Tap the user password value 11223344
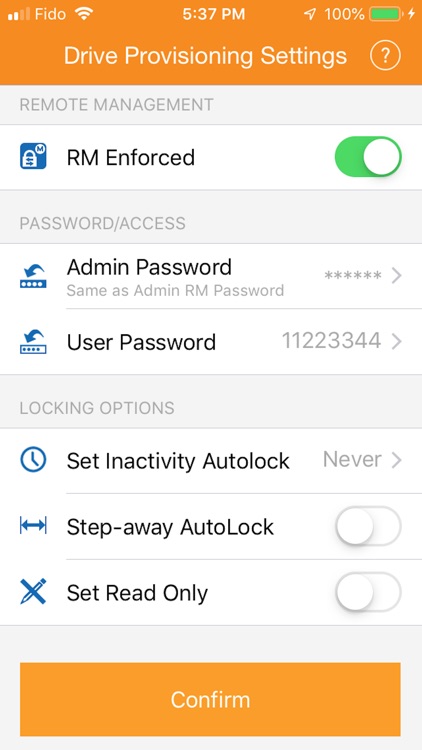This screenshot has height=750, width=422. click(x=332, y=342)
